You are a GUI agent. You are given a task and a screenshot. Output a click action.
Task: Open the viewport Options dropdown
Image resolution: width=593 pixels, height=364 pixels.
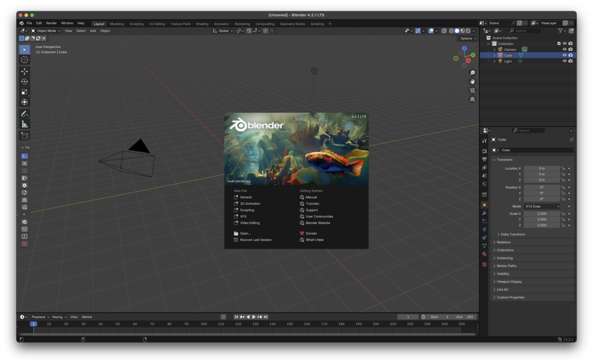coord(467,39)
